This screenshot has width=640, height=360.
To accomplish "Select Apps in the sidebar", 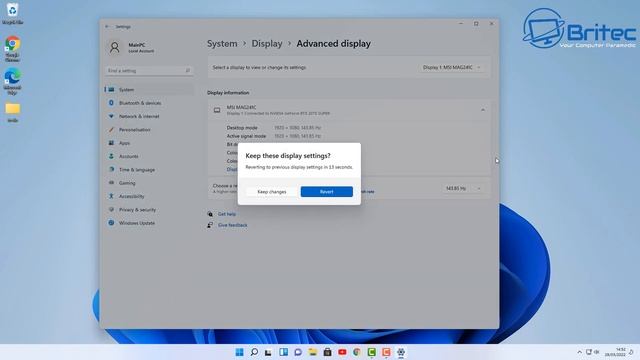I will click(149, 143).
